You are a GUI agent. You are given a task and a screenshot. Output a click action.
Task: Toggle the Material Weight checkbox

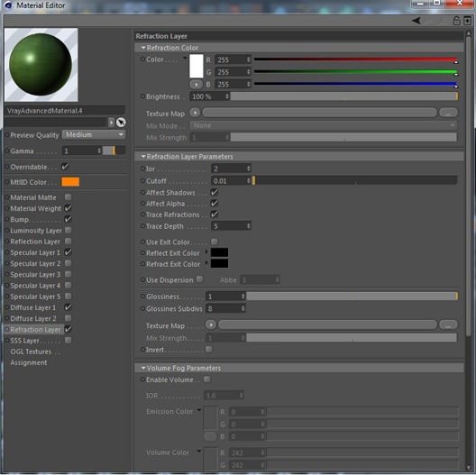(68, 208)
